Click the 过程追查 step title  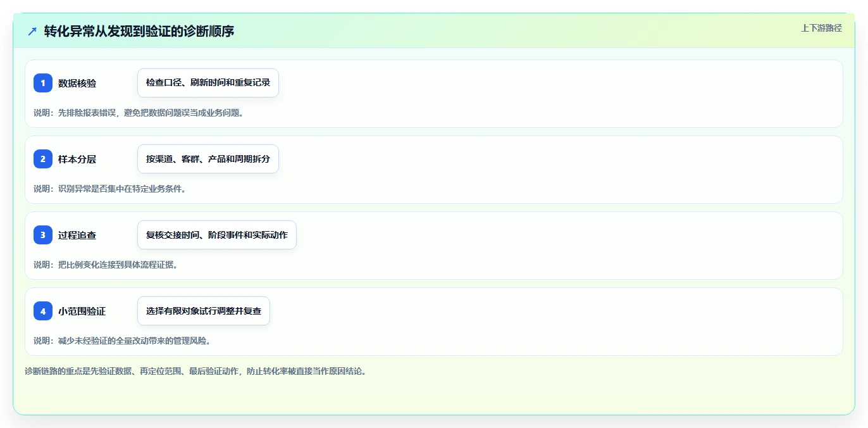click(x=77, y=236)
